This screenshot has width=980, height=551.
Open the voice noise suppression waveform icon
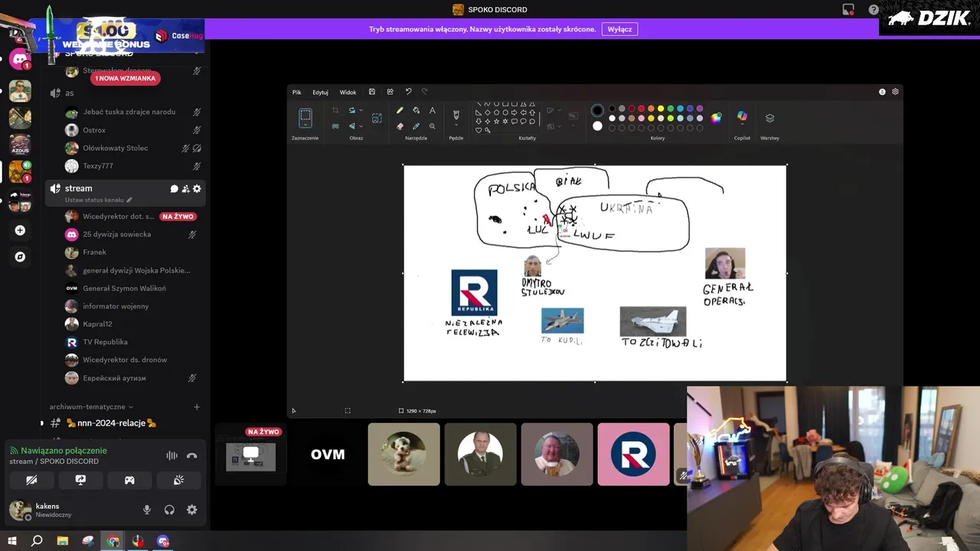coord(171,455)
